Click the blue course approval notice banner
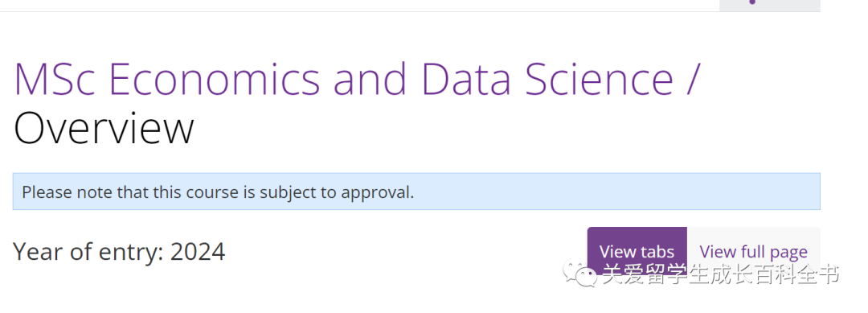The width and height of the screenshot is (868, 313). click(x=416, y=192)
